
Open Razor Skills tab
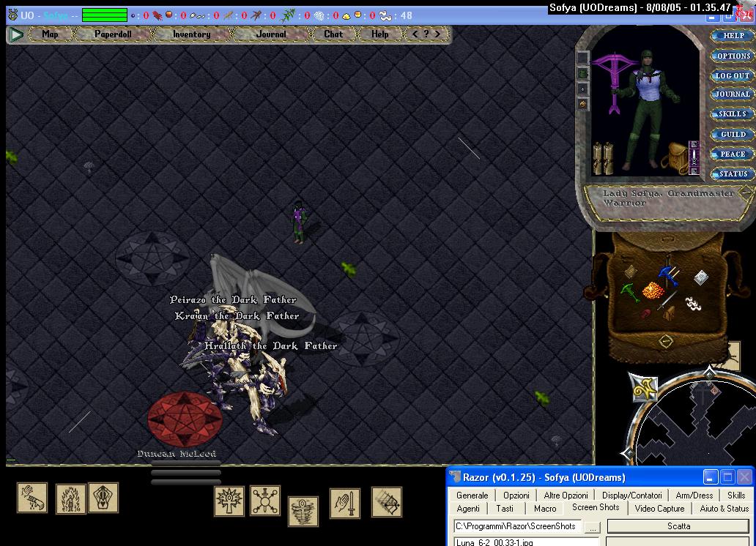click(x=736, y=495)
